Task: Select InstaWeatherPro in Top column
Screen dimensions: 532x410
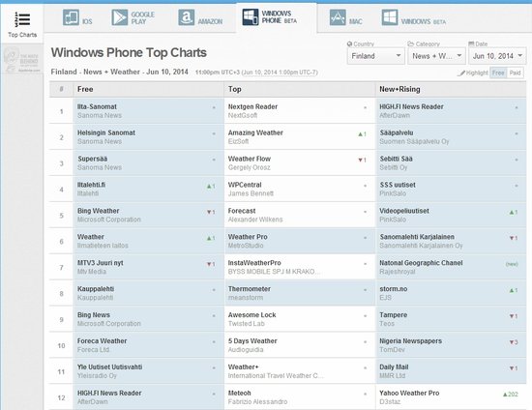Action: (x=254, y=263)
